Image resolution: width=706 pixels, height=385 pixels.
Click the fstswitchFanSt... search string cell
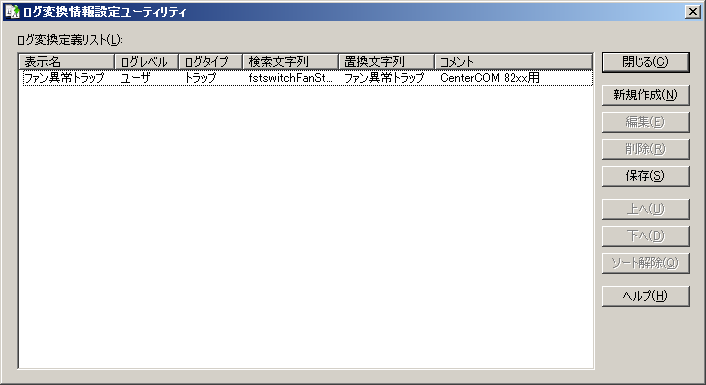click(290, 78)
